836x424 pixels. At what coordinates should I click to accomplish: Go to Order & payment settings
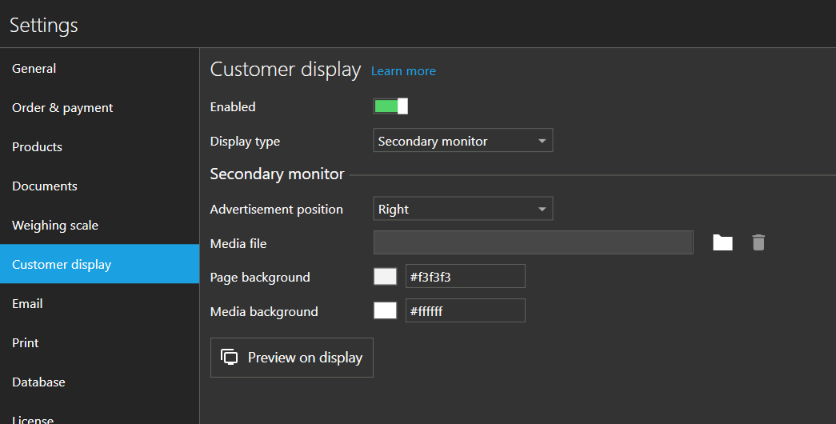pos(100,107)
